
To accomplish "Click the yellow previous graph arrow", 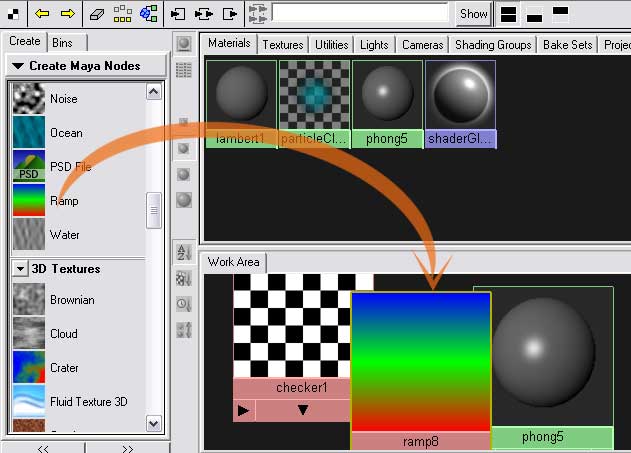I will [42, 14].
